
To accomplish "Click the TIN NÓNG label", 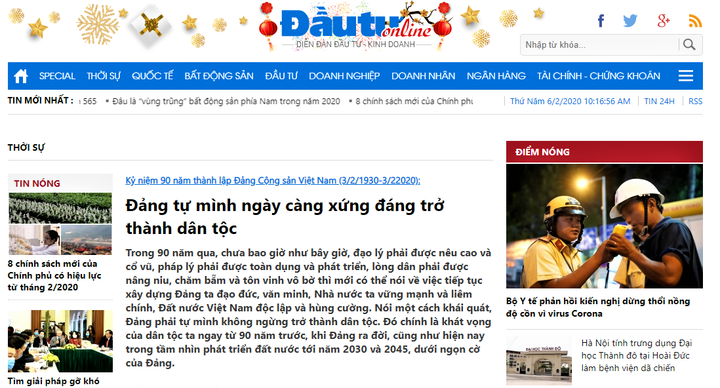I will (x=37, y=183).
